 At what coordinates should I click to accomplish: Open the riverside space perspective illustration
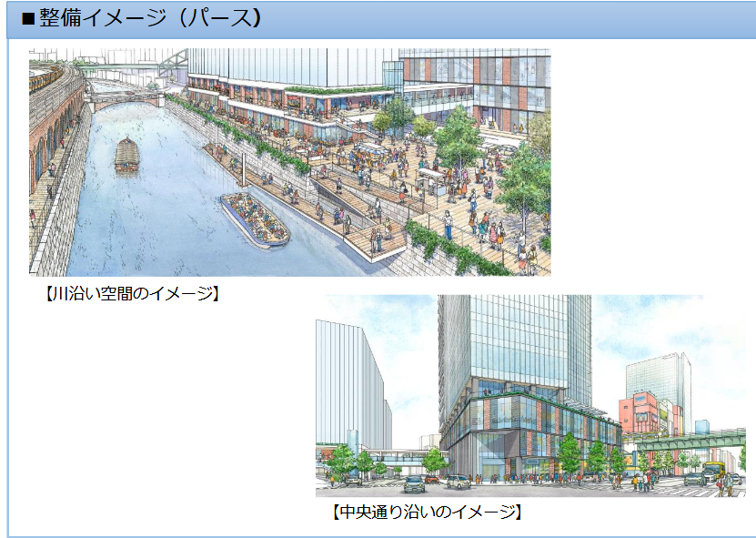tap(290, 162)
